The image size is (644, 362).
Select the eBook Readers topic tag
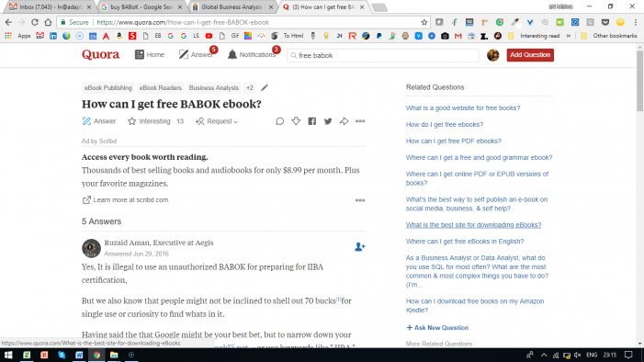point(160,88)
